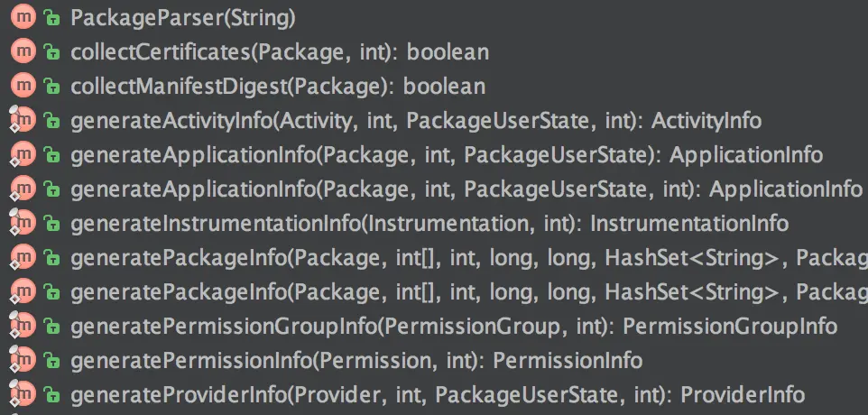The height and width of the screenshot is (415, 868).
Task: Go to generatePermissionInfo(Permission, int) method
Action: tap(356, 361)
